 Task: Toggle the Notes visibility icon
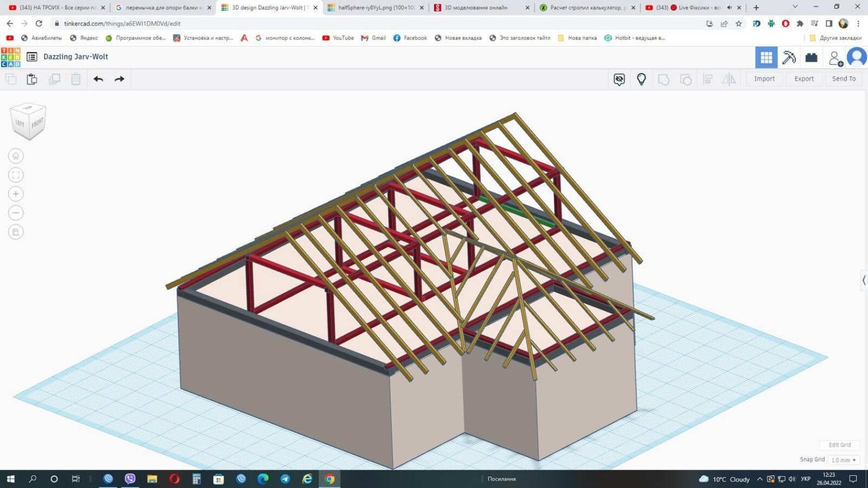coord(619,79)
